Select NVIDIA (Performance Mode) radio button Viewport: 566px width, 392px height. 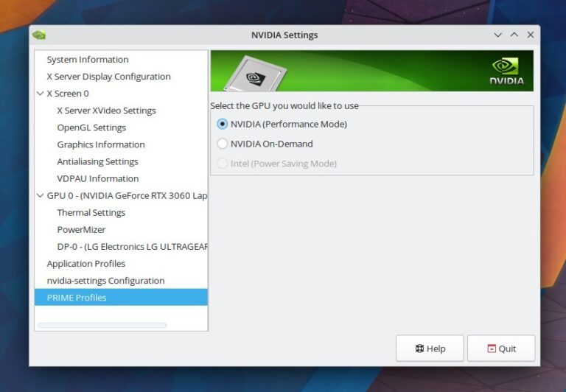point(223,125)
